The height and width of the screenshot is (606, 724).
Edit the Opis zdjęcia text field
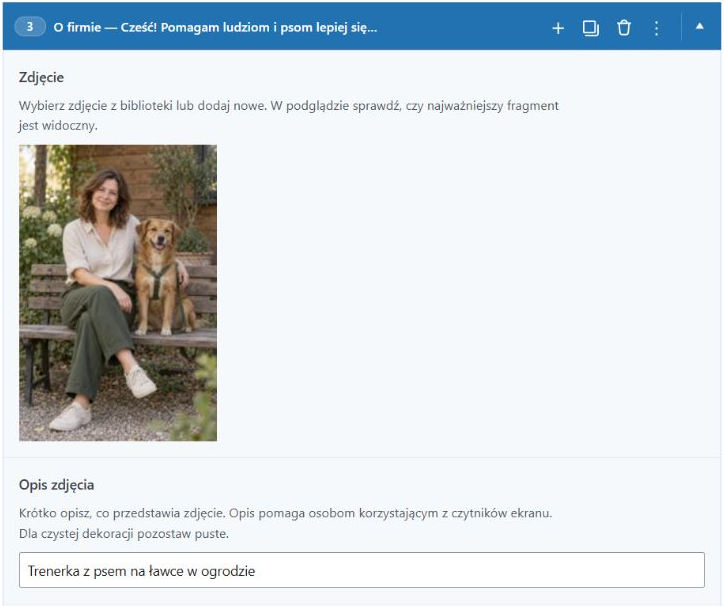pyautogui.click(x=362, y=570)
